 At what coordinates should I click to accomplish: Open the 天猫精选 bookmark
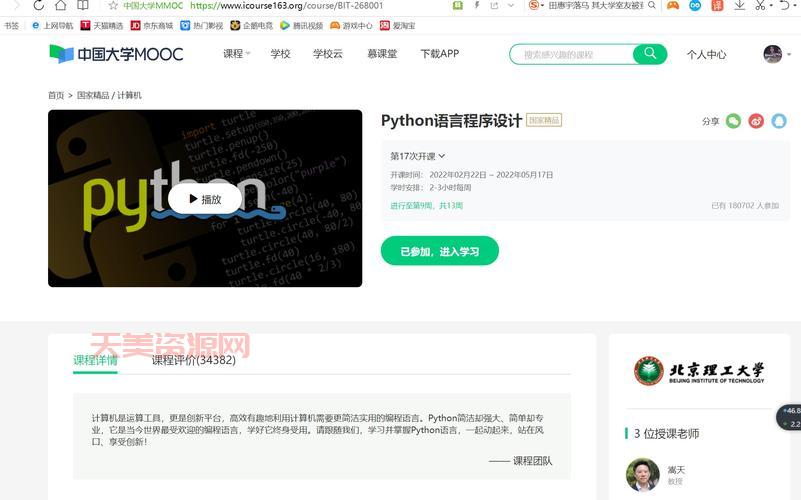pos(102,26)
